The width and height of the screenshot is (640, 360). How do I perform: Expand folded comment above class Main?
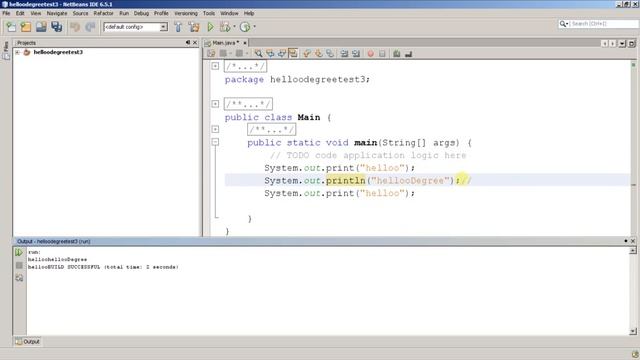[215, 104]
